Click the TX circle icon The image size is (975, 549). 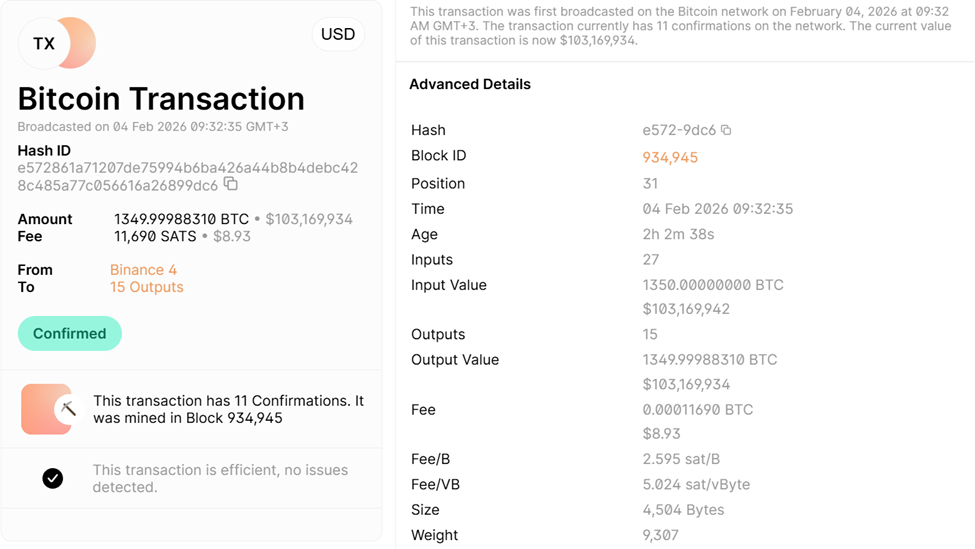click(x=45, y=44)
